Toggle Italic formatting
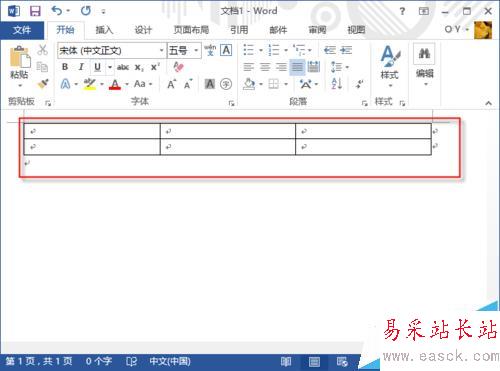This screenshot has width=500, height=371. (81, 67)
